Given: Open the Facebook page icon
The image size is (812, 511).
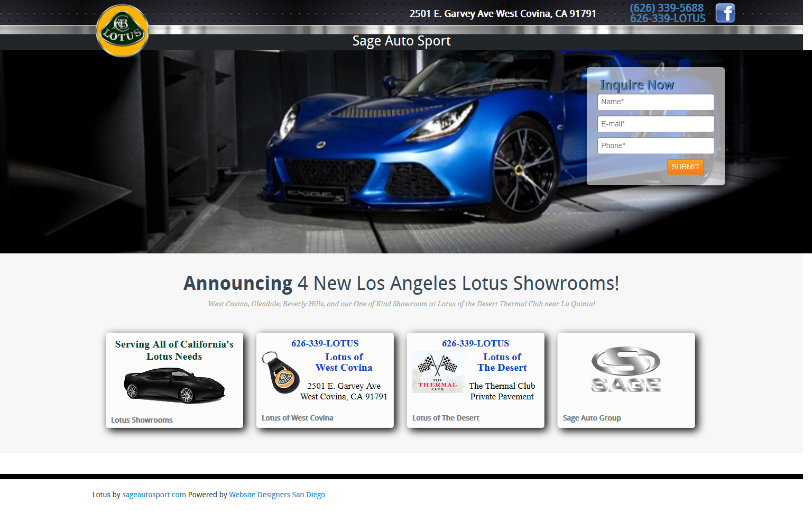Looking at the screenshot, I should pyautogui.click(x=725, y=13).
